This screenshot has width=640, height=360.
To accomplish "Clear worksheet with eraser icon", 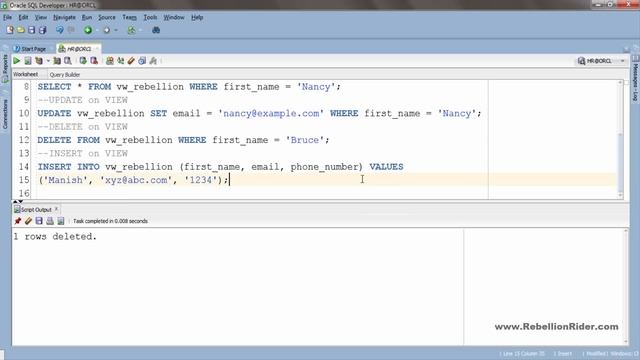I will tap(131, 61).
